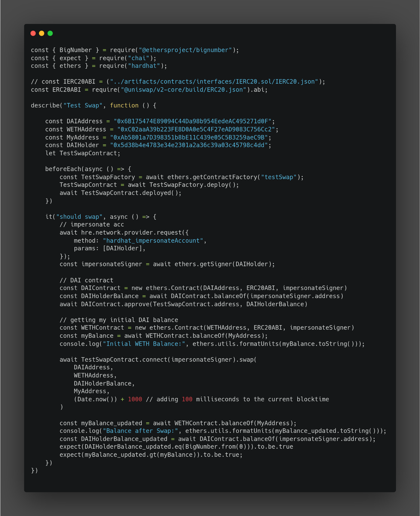The image size is (420, 516).
Task: Click the yellow function keyword
Action: pos(124,105)
